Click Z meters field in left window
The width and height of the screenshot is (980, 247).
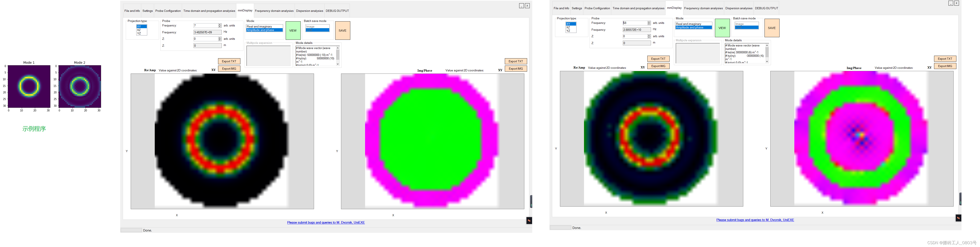[x=207, y=46]
